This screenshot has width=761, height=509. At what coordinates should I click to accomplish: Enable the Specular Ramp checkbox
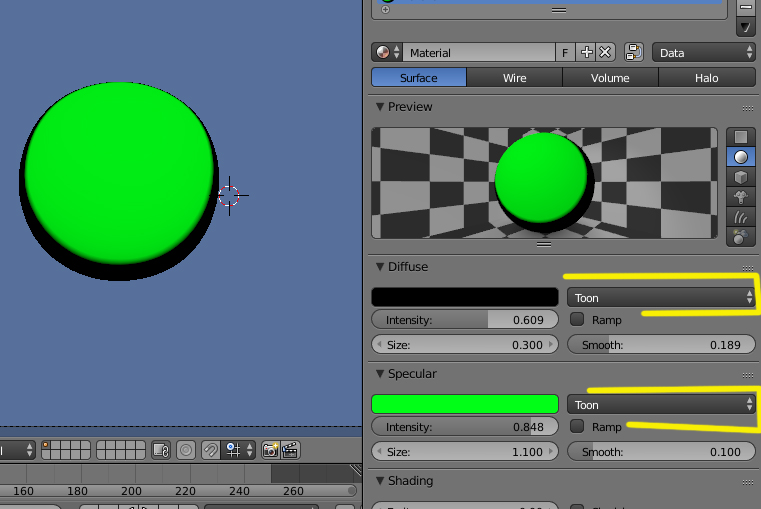[x=577, y=426]
